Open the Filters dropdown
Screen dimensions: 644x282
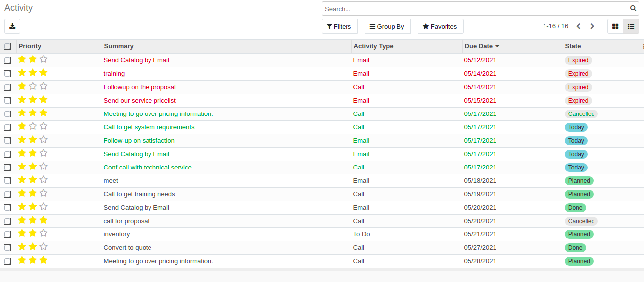click(x=340, y=26)
